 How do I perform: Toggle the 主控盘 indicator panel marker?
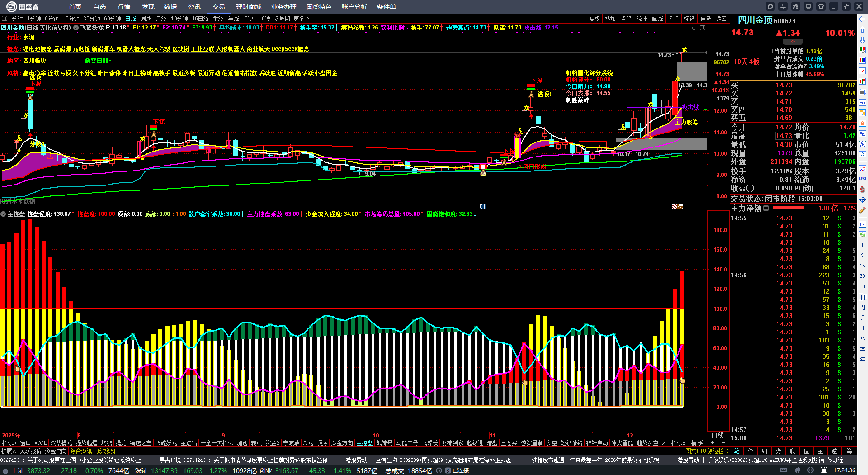(x=3, y=214)
